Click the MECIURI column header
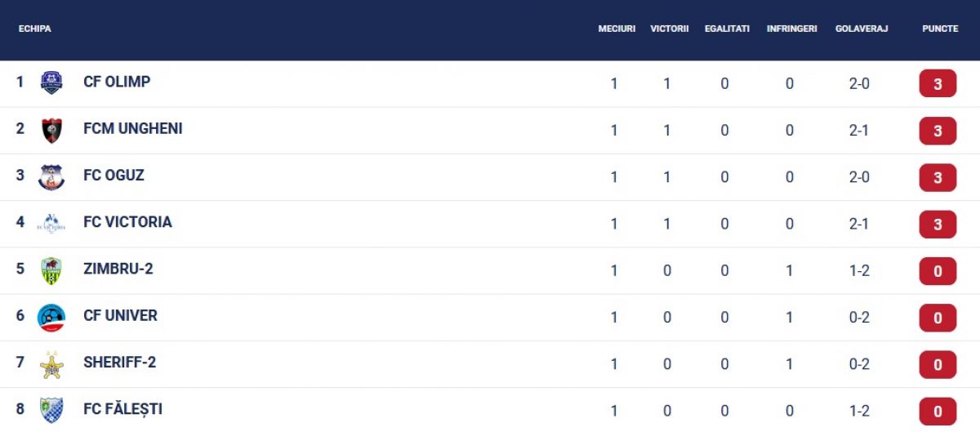Image resolution: width=980 pixels, height=432 pixels. (x=617, y=29)
